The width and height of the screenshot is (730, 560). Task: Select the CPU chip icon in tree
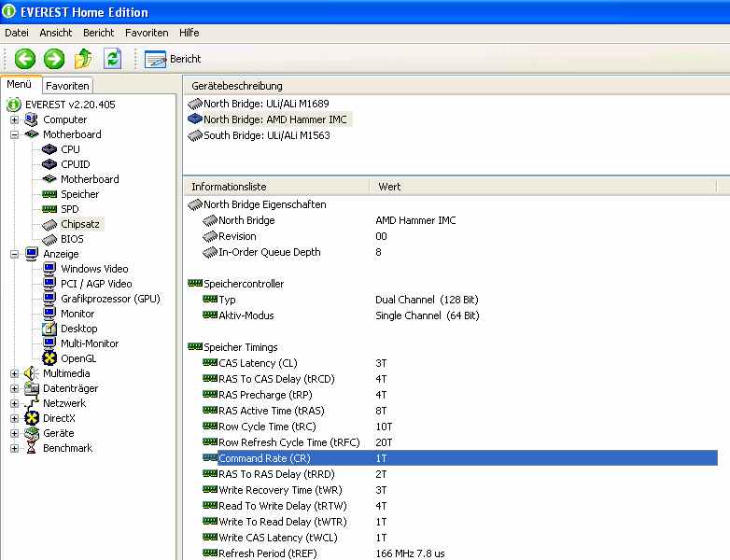click(50, 149)
